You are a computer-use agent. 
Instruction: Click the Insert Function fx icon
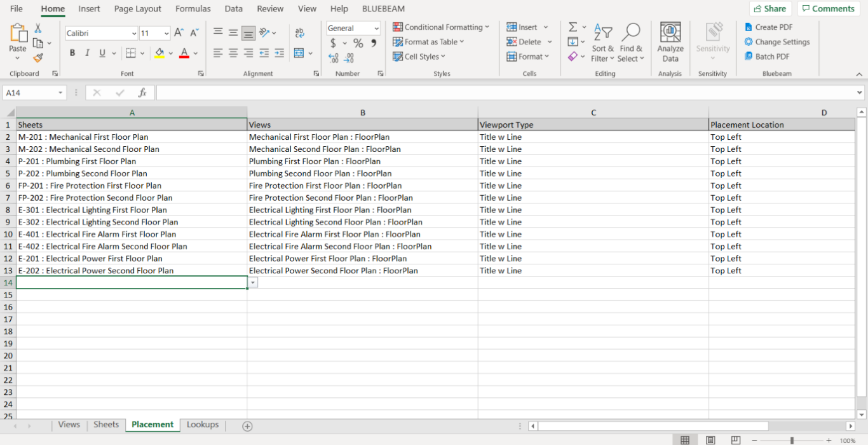click(142, 93)
